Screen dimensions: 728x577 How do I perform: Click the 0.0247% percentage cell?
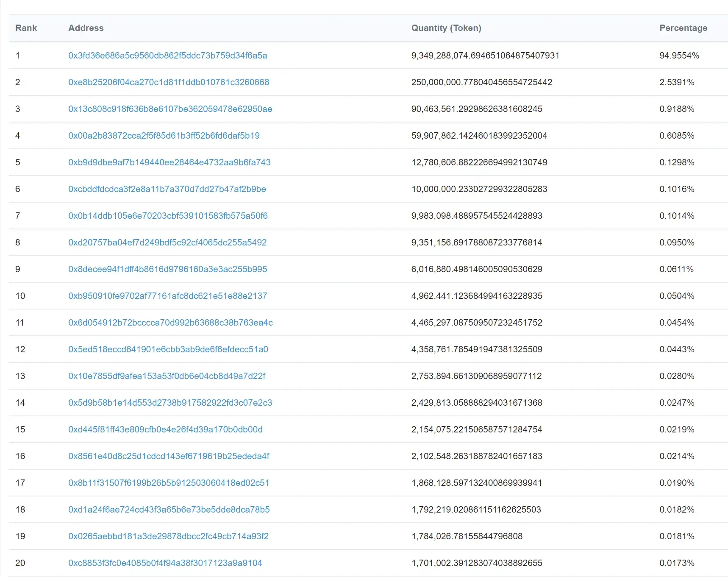click(x=677, y=403)
